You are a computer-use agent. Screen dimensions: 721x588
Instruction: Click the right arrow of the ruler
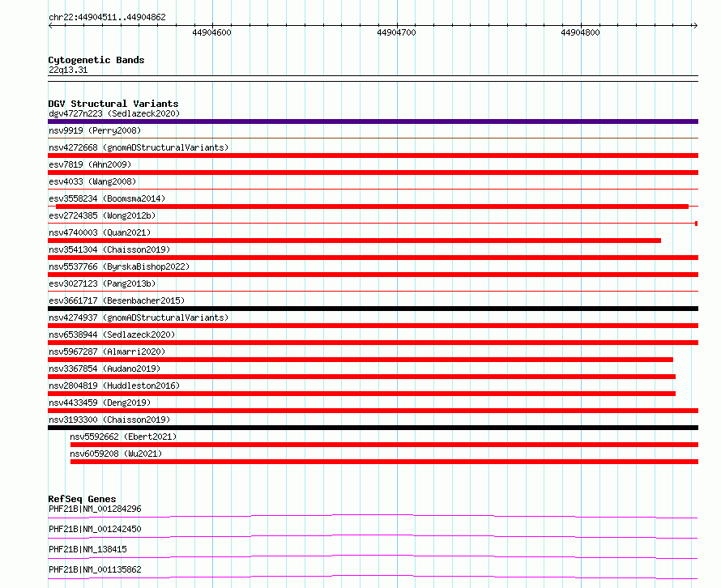click(x=695, y=26)
